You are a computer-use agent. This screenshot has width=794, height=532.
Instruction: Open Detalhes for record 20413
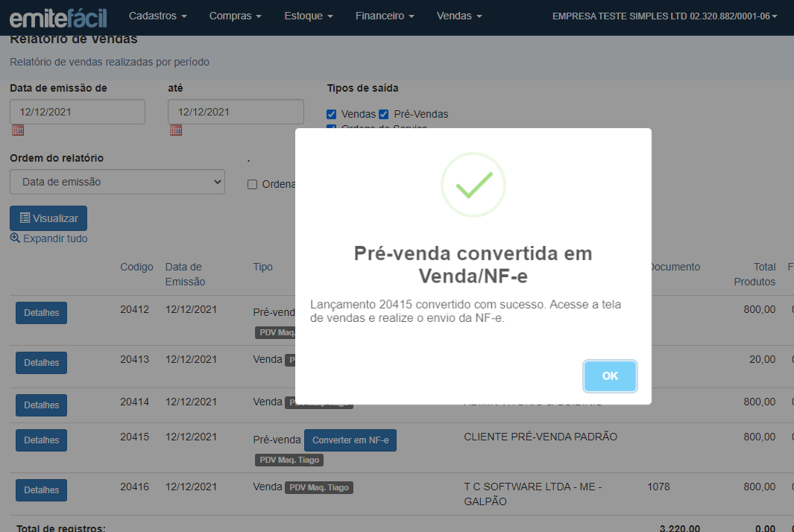point(42,363)
